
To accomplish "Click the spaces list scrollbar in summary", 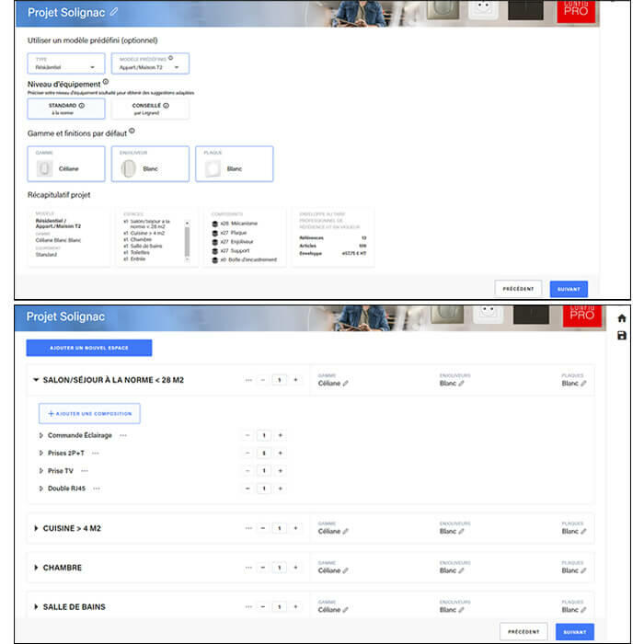I will [187, 241].
